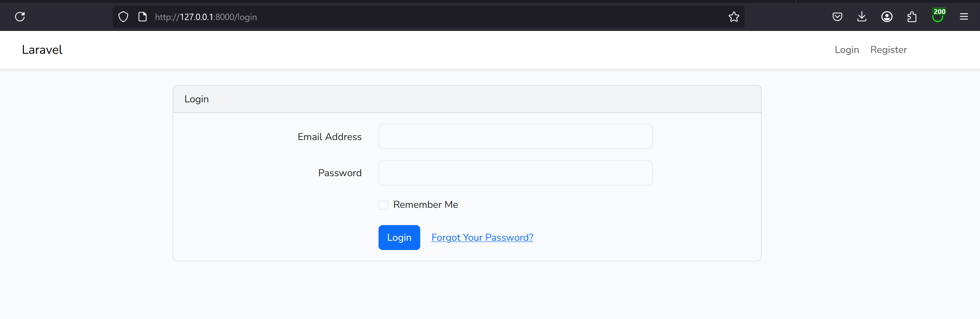Open the Save to Pocket icon

(x=837, y=17)
